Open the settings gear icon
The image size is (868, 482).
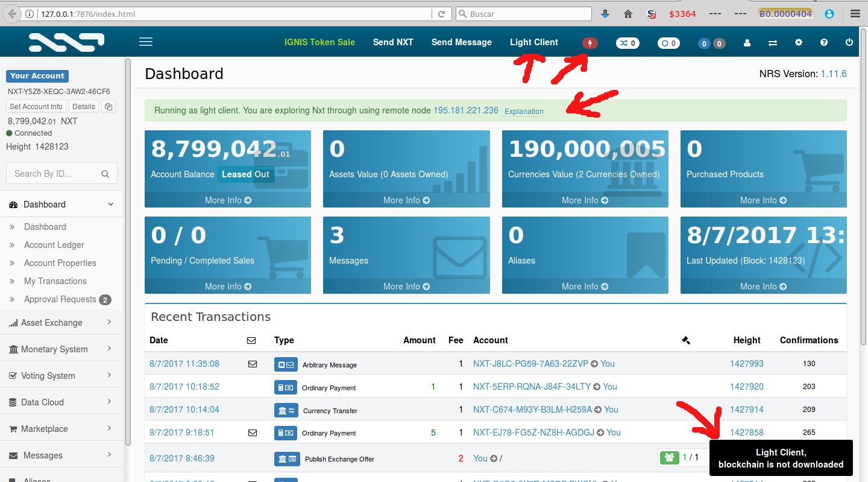(x=799, y=42)
